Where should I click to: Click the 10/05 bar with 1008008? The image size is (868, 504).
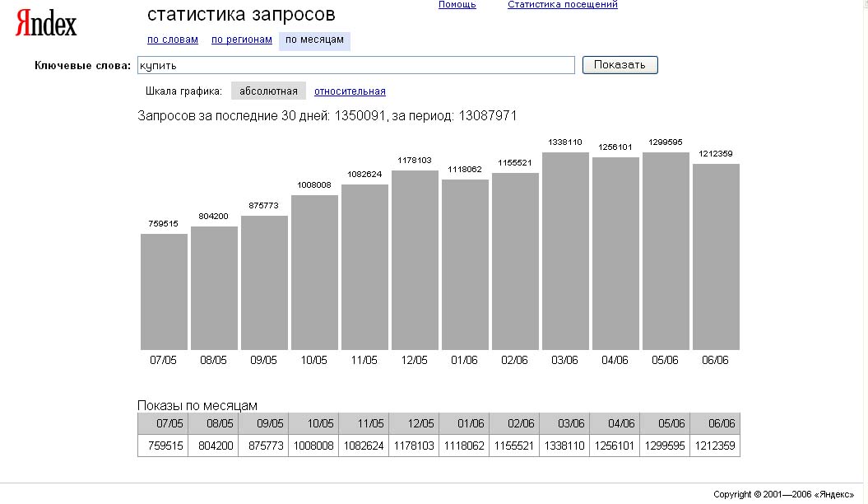coord(314,273)
